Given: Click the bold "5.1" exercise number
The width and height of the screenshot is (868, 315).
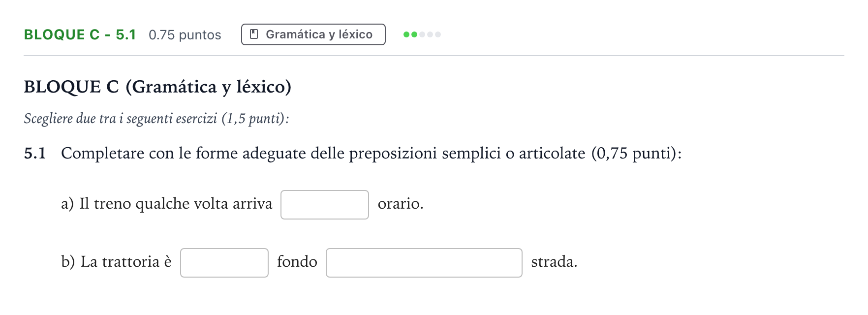Looking at the screenshot, I should pyautogui.click(x=35, y=153).
